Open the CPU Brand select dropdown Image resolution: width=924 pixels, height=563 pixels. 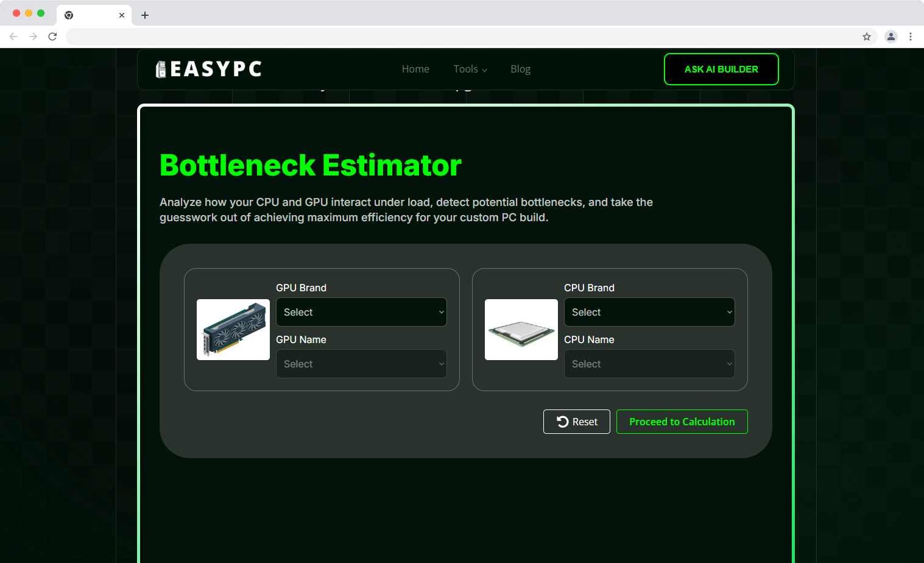pyautogui.click(x=649, y=312)
